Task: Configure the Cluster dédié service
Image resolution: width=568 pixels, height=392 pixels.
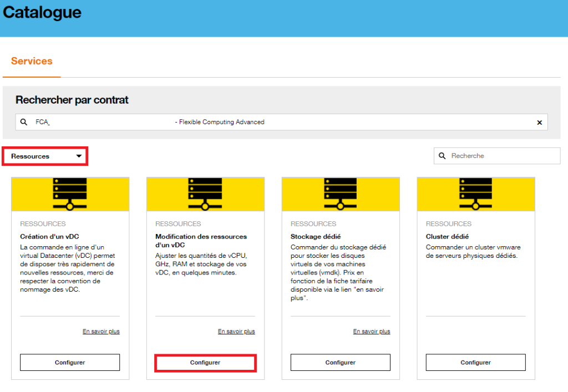Action: pyautogui.click(x=475, y=362)
